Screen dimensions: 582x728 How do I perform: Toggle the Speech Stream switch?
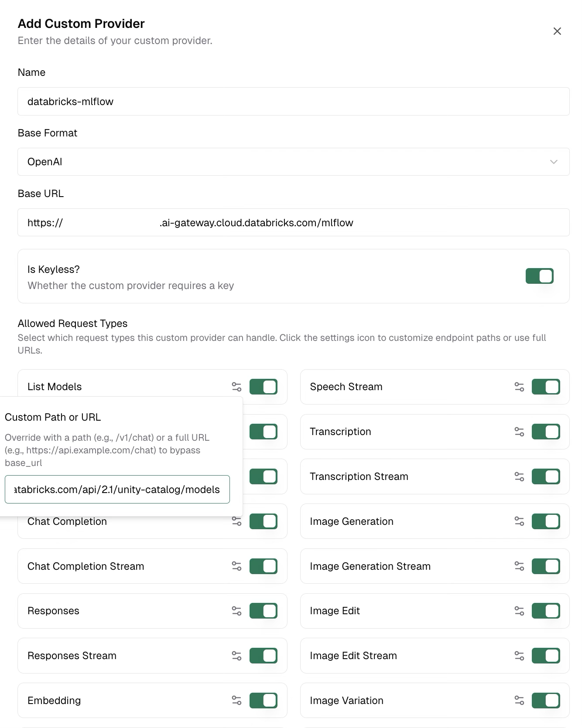tap(546, 387)
